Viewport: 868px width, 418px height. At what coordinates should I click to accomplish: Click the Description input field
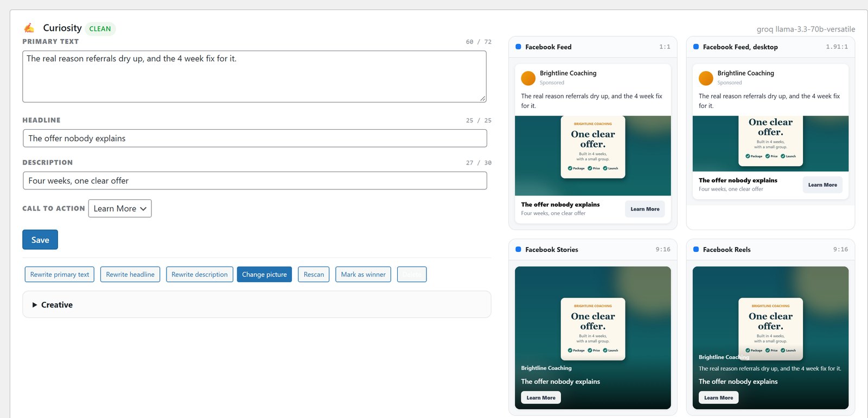point(255,181)
